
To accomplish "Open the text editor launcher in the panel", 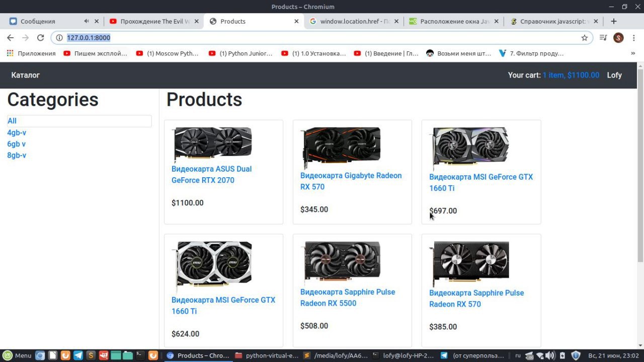I will click(x=52, y=355).
